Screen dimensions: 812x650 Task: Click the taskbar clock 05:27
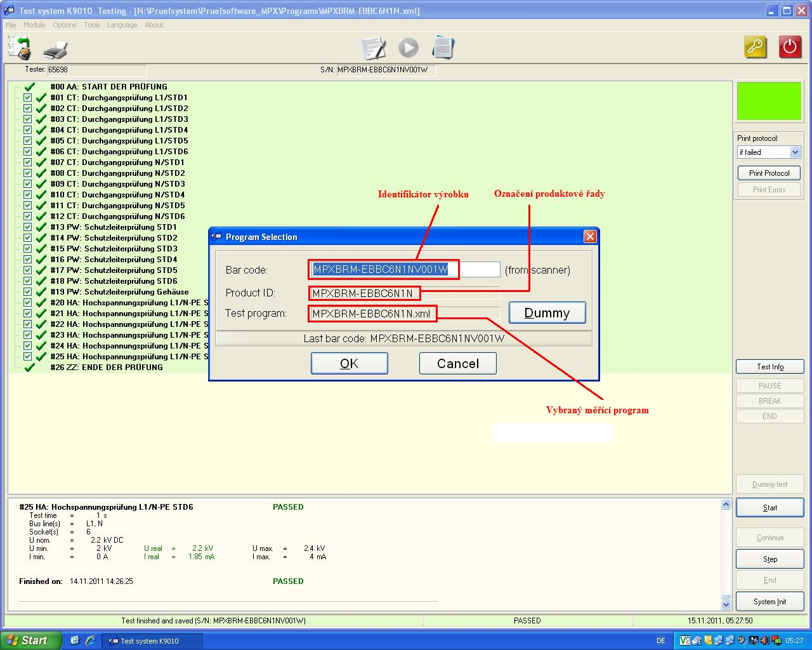(x=794, y=641)
